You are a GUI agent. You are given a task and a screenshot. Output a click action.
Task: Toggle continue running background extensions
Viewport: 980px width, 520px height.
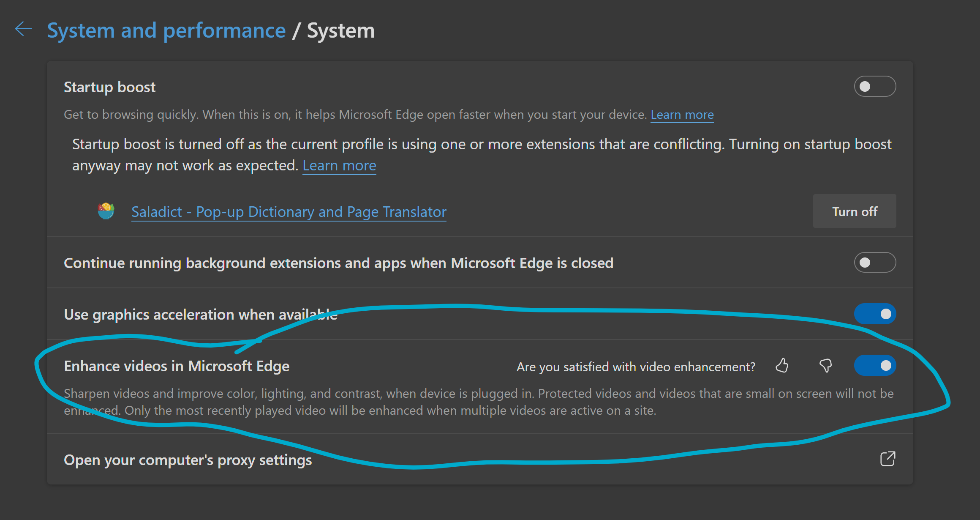pyautogui.click(x=874, y=263)
